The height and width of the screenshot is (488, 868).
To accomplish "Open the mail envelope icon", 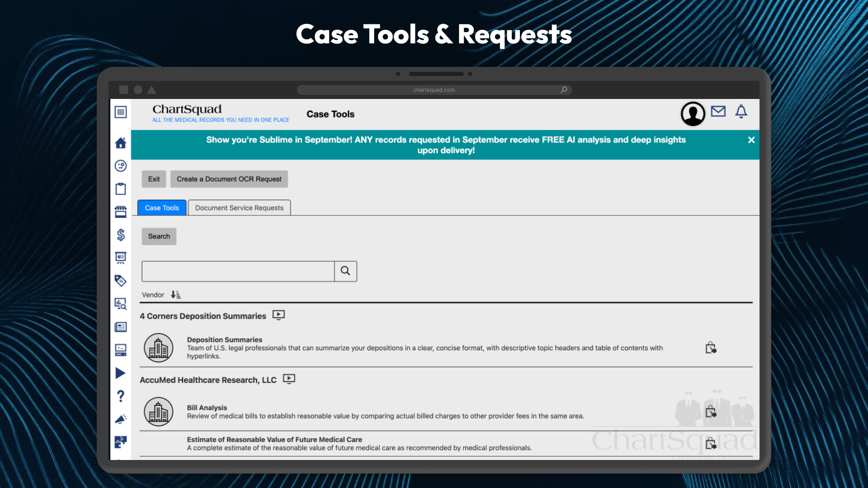I will (718, 111).
